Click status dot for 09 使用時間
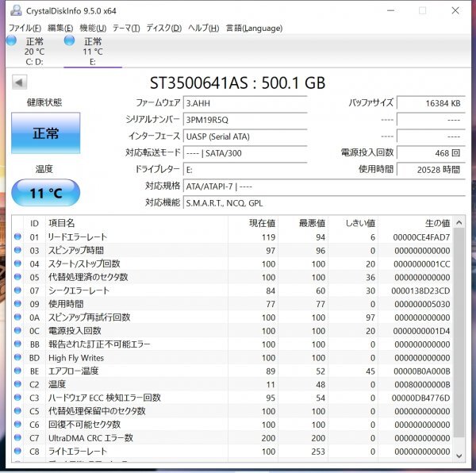Image resolution: width=476 pixels, height=473 pixels. coord(17,304)
